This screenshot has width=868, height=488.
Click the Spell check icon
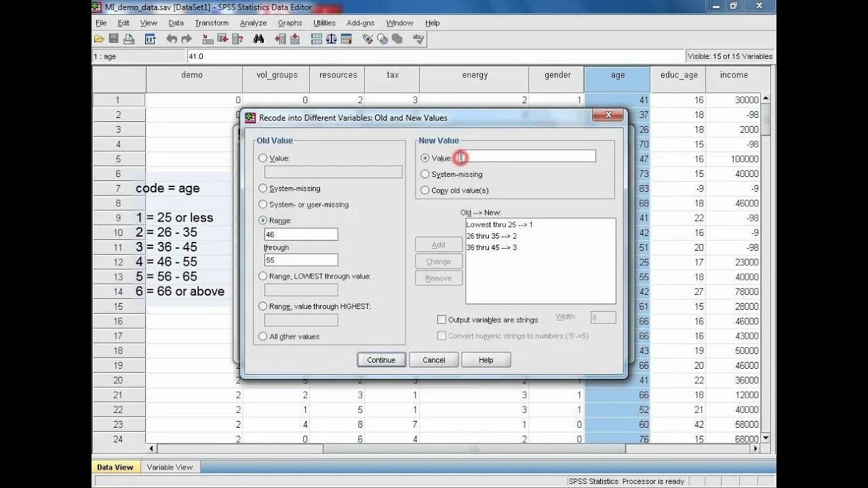click(418, 39)
